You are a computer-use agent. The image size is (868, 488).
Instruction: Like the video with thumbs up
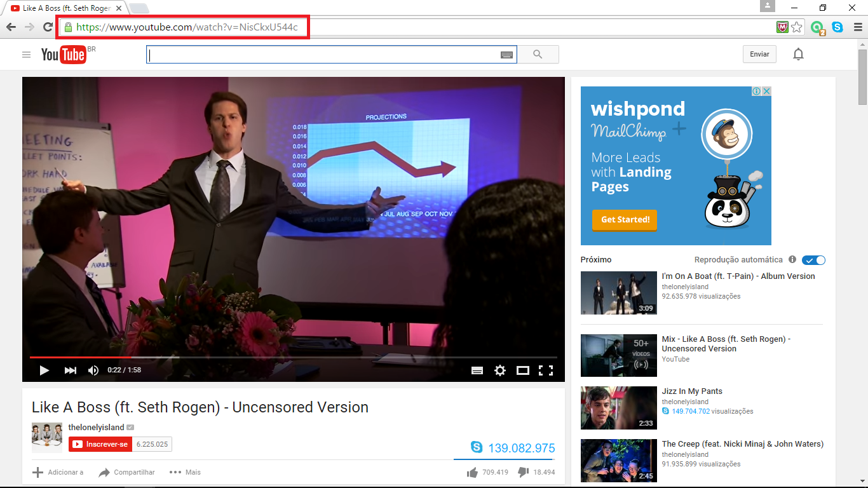pos(472,472)
